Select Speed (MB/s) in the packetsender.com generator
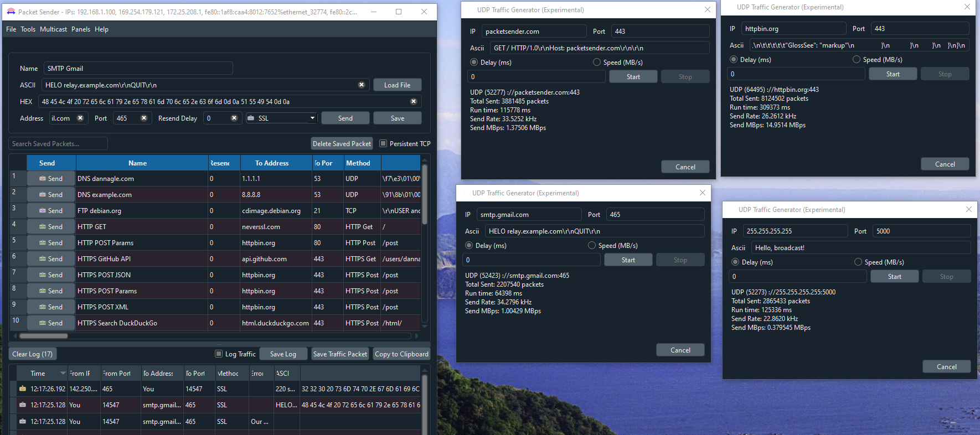This screenshot has height=435, width=980. point(597,63)
